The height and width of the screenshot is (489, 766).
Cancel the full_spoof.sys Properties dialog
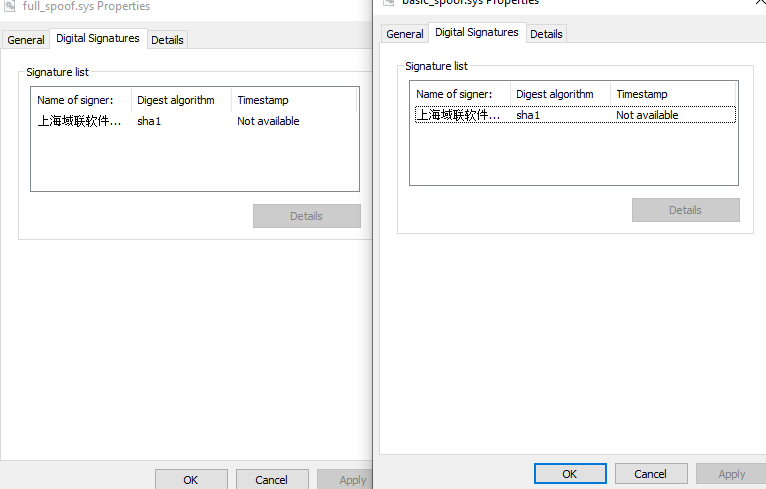(x=271, y=479)
